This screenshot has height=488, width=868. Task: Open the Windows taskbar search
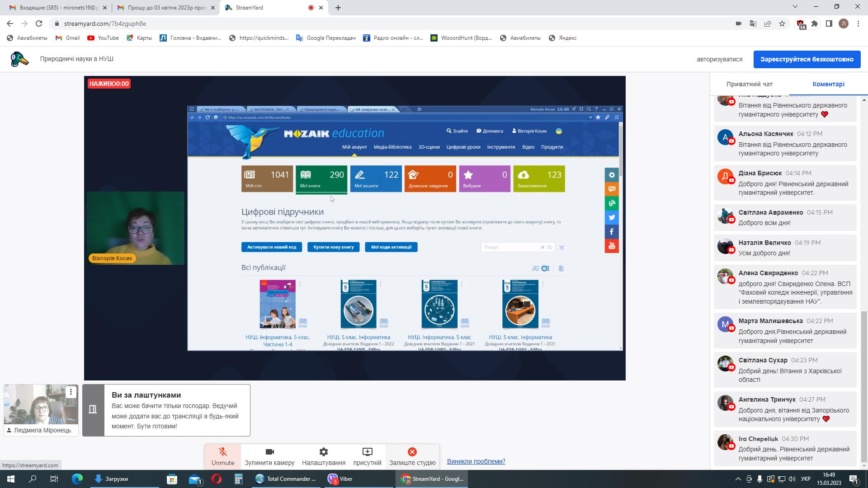[x=33, y=479]
